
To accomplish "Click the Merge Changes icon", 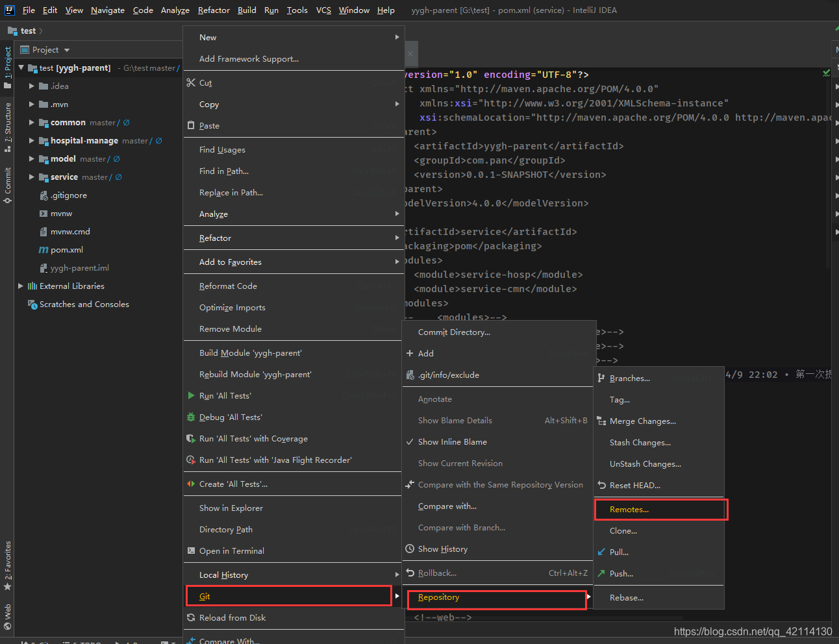I will [x=601, y=421].
